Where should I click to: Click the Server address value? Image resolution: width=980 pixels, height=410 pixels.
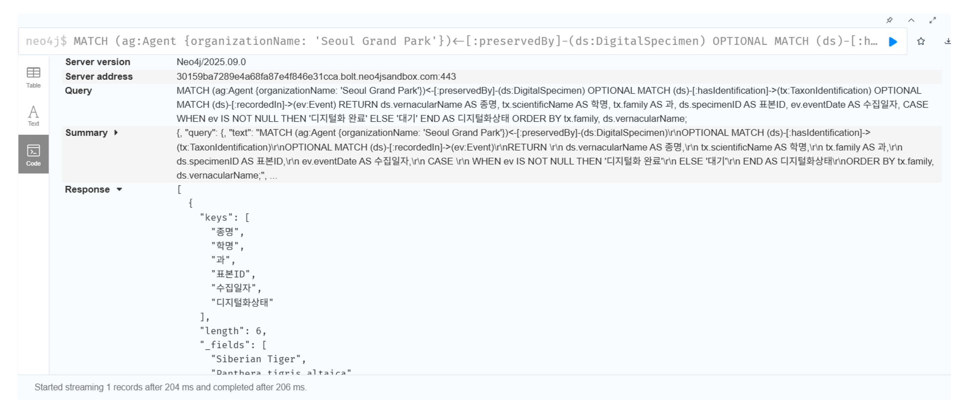coord(316,76)
